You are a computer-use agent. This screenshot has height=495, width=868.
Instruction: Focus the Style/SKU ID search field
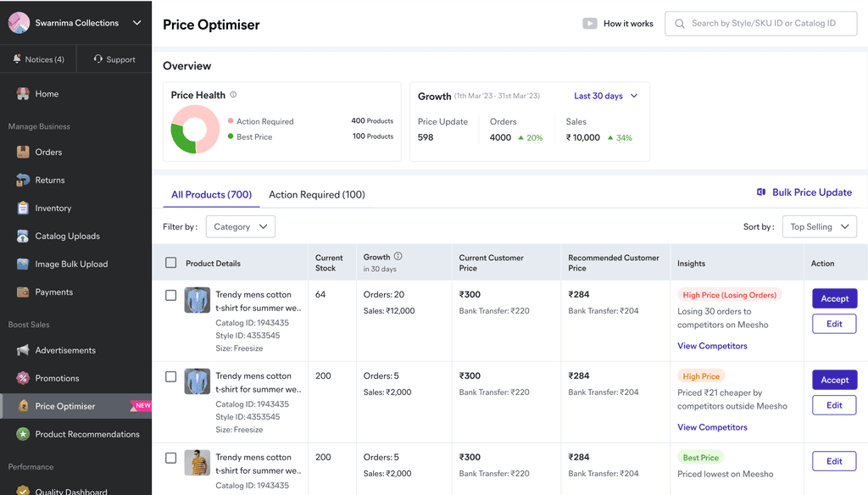(x=760, y=23)
